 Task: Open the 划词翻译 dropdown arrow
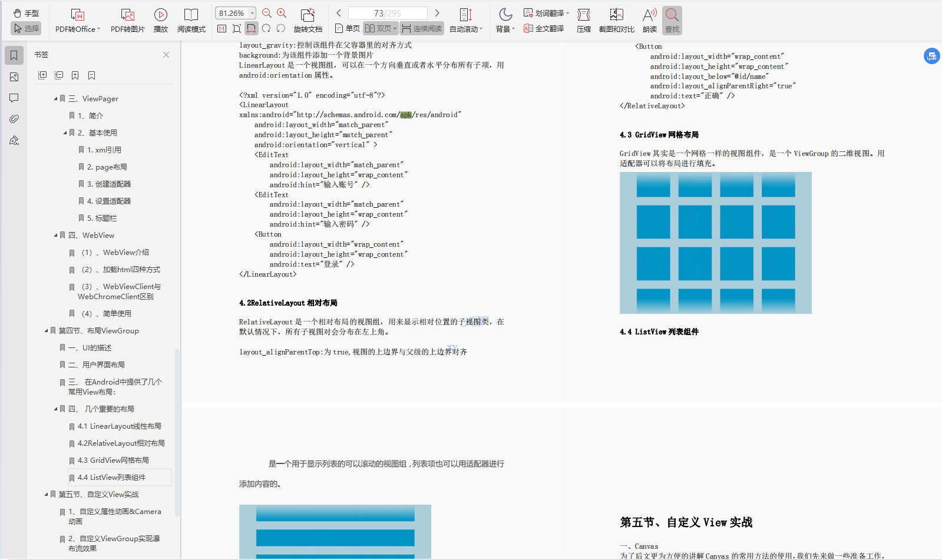click(x=568, y=13)
